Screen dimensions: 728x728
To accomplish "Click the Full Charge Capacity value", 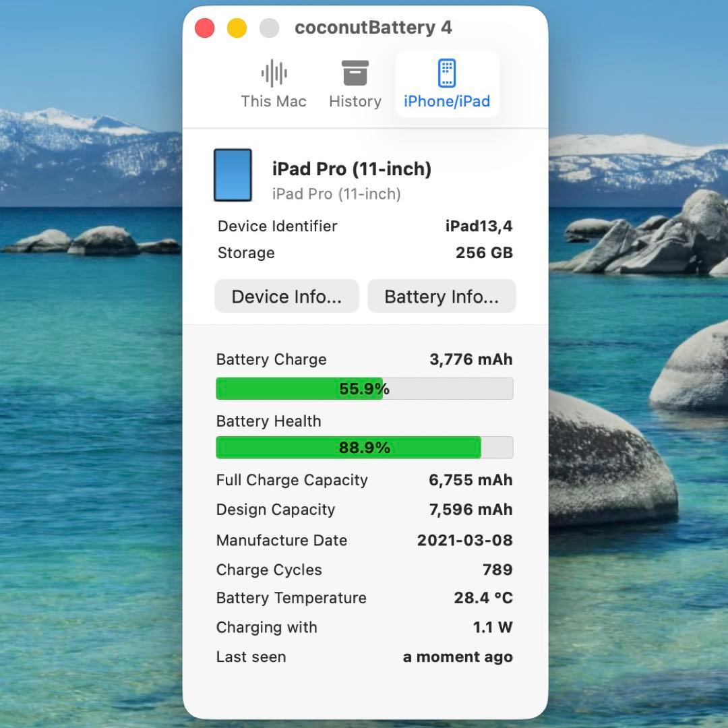I will pyautogui.click(x=469, y=480).
